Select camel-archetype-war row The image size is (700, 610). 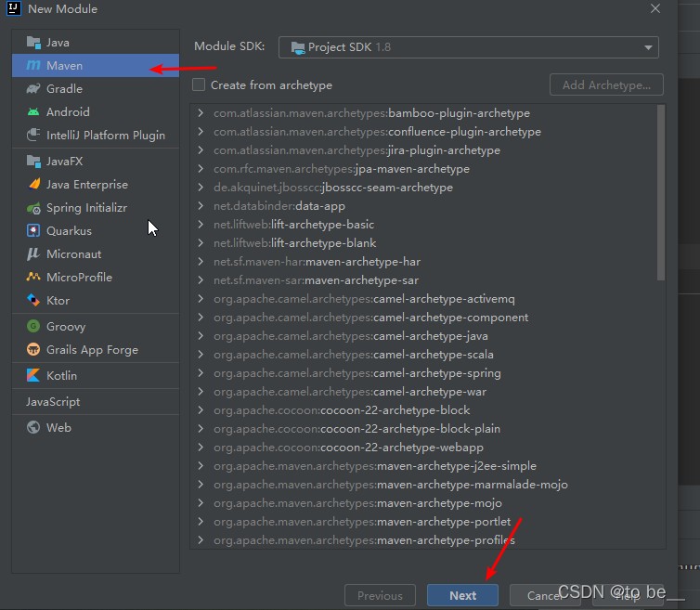tap(423, 392)
